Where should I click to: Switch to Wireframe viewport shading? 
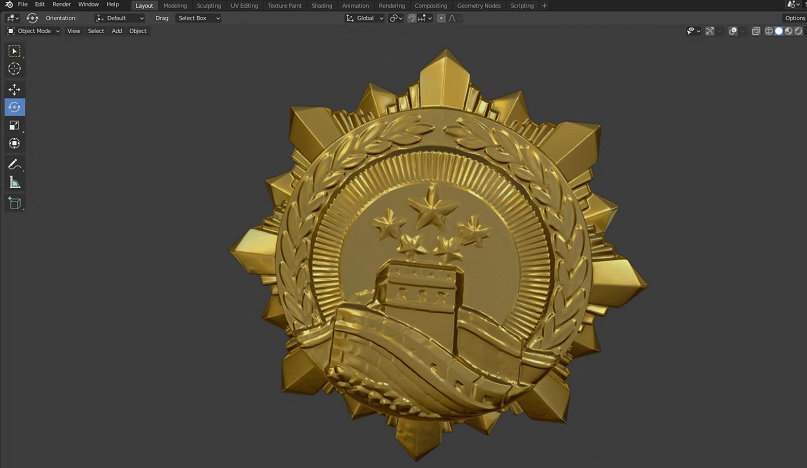(768, 31)
